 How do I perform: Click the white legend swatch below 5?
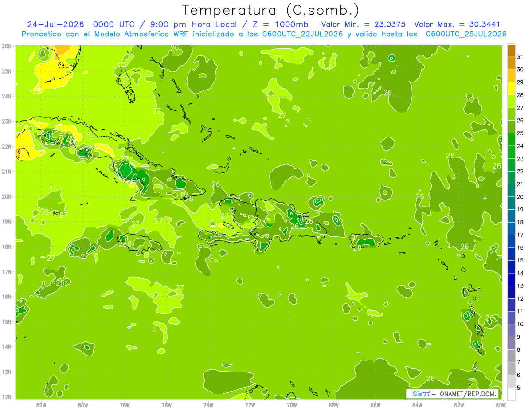(x=511, y=394)
